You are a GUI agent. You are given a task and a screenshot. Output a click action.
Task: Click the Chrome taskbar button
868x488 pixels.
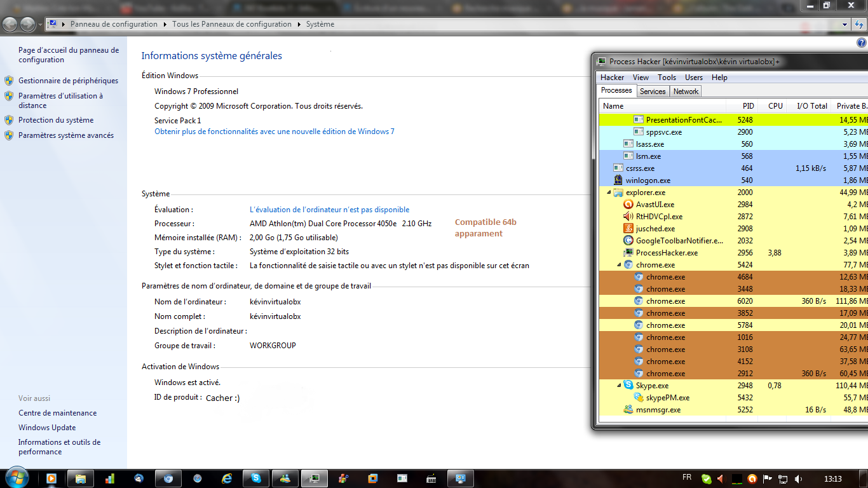(168, 478)
